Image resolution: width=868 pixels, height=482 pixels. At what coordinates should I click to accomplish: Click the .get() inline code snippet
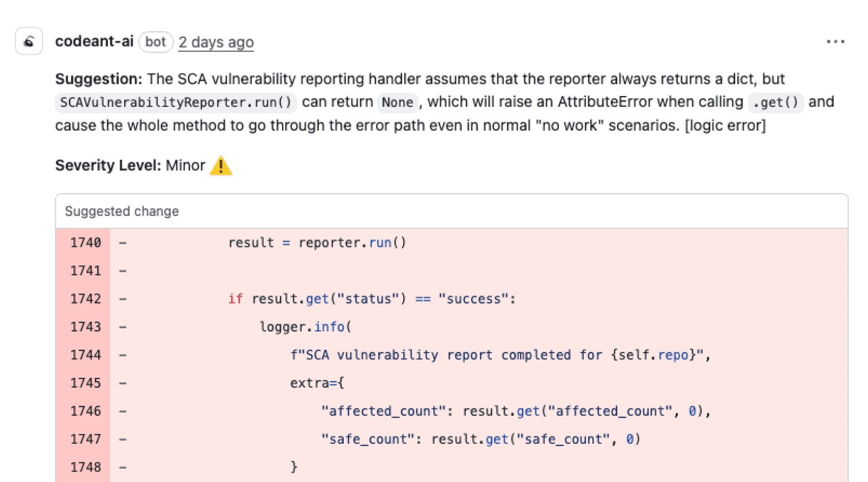(776, 102)
